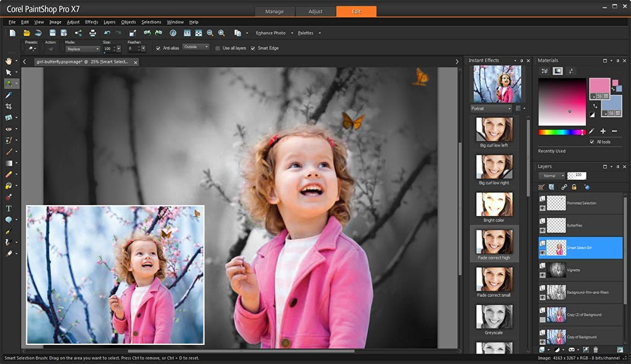The height and width of the screenshot is (364, 631).
Task: Delete layer using trash icon
Action: click(595, 349)
